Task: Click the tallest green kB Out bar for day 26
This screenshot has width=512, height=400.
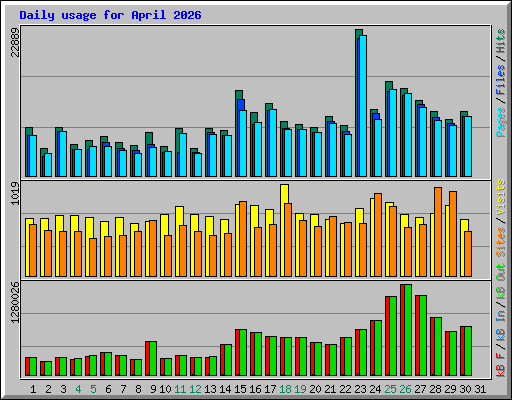Action: [408, 330]
